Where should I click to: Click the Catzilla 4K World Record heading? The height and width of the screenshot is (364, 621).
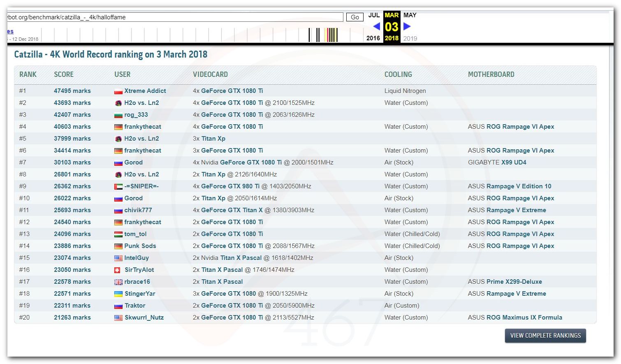[x=111, y=54]
